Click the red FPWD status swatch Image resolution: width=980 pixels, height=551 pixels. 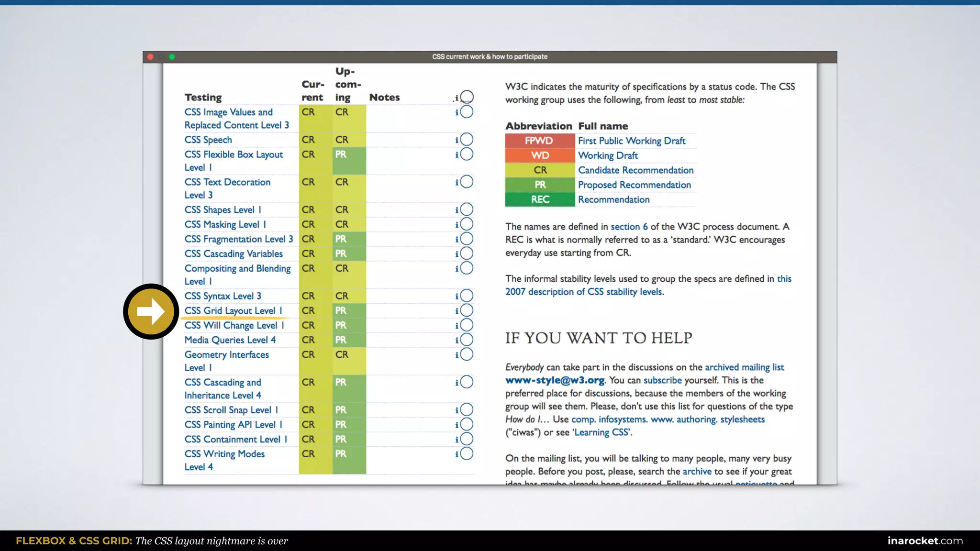pos(539,141)
